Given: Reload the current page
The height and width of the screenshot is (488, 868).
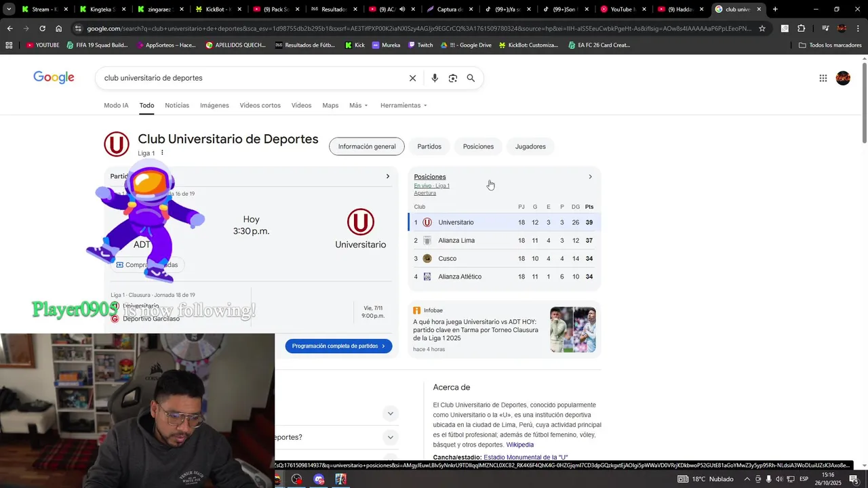Looking at the screenshot, I should [x=42, y=28].
